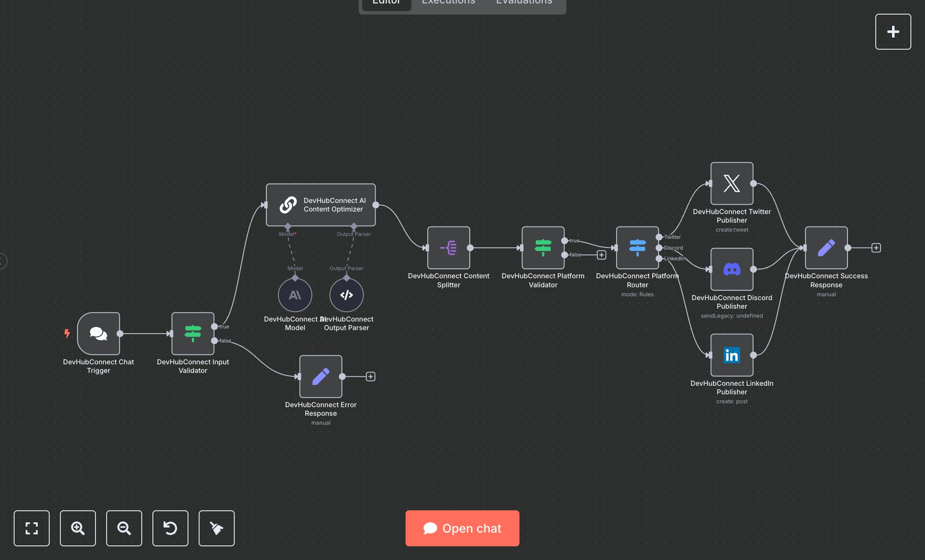Open the add node panel plus button
This screenshot has width=925, height=560.
(x=893, y=32)
